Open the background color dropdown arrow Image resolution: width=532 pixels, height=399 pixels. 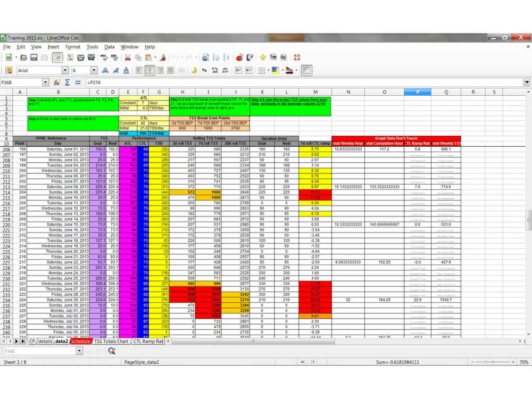(282, 70)
